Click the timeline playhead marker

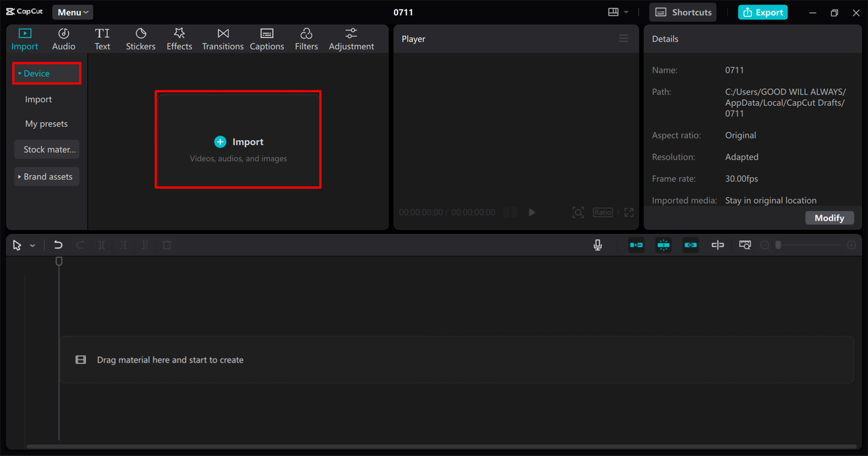59,261
